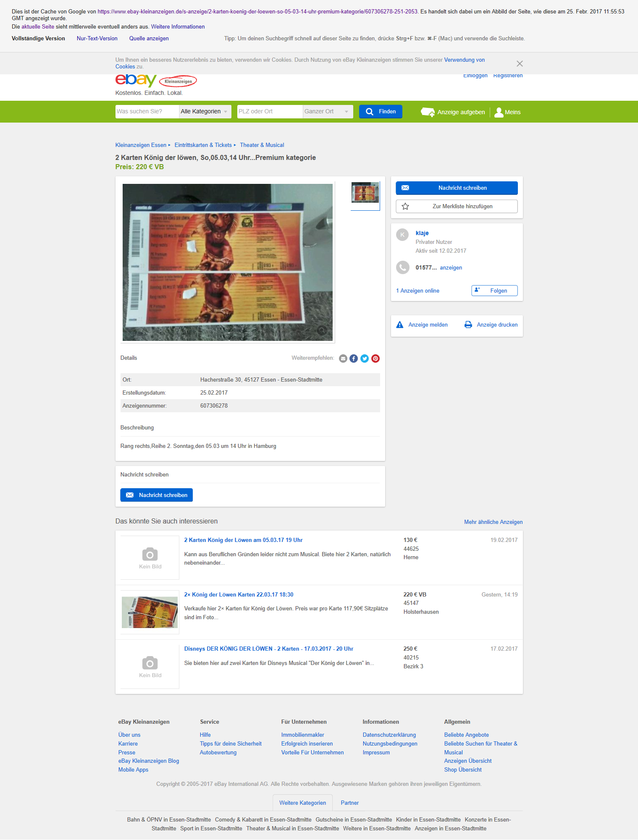Viewport: 638px width, 840px height.
Task: Open Nur-Text-Version of cache
Action: tap(97, 39)
